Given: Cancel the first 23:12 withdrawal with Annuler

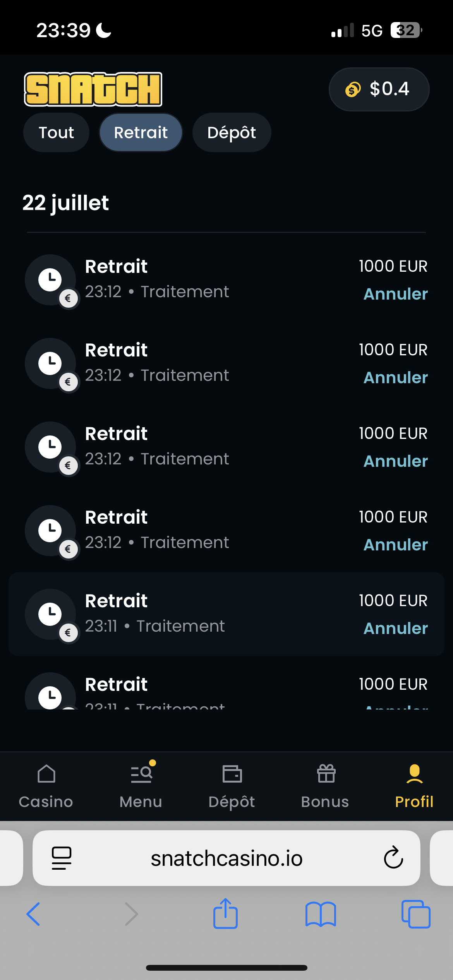Looking at the screenshot, I should click(x=396, y=294).
